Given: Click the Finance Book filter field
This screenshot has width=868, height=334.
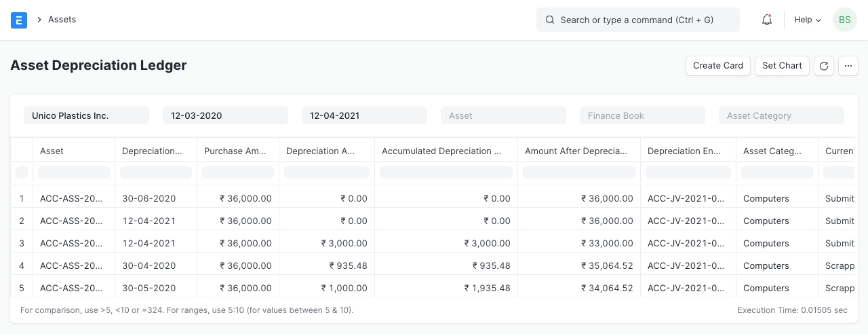Looking at the screenshot, I should pyautogui.click(x=642, y=116).
